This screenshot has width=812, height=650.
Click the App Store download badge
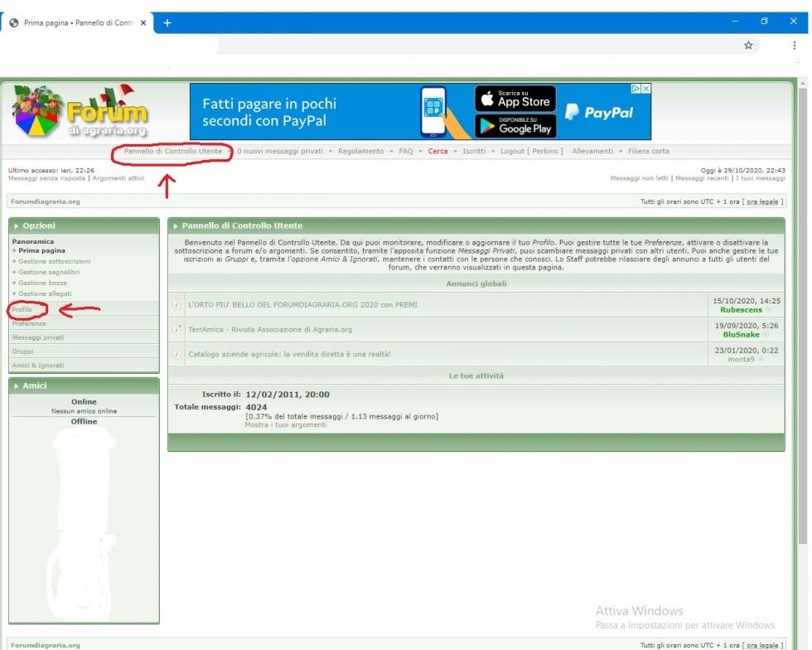[515, 99]
